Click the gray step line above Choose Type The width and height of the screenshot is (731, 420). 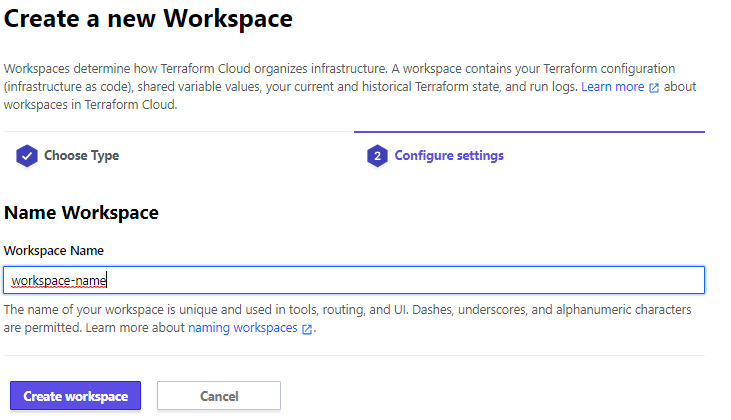pos(178,132)
